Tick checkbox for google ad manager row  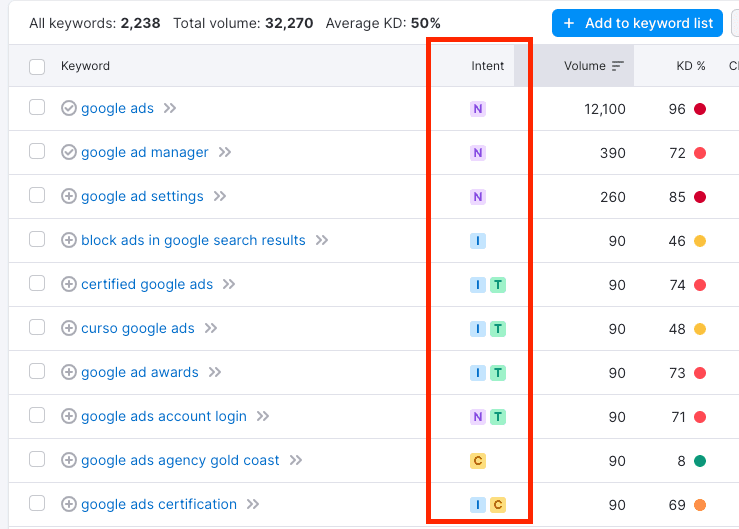pyautogui.click(x=37, y=151)
